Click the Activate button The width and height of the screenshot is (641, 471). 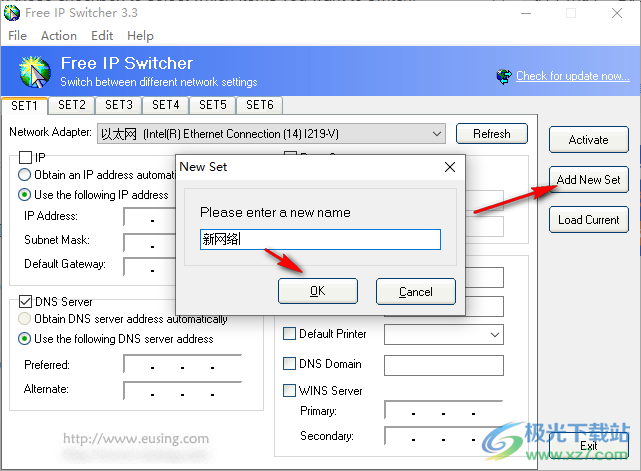[589, 140]
